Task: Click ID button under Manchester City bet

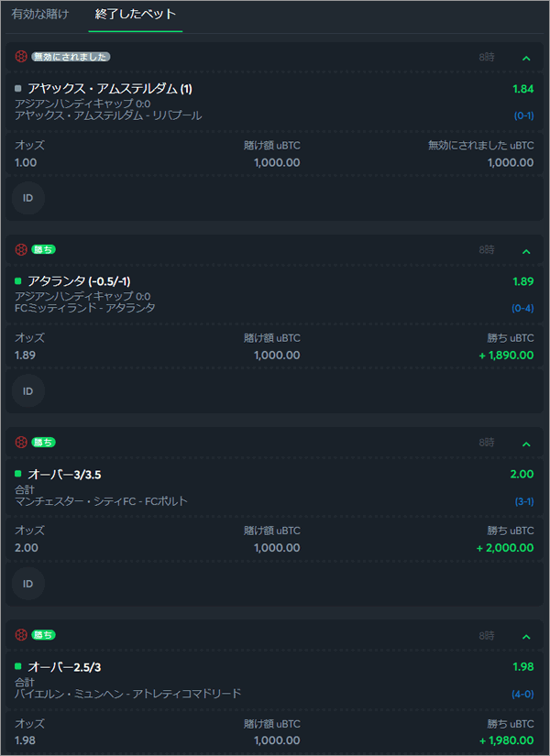Action: [28, 584]
